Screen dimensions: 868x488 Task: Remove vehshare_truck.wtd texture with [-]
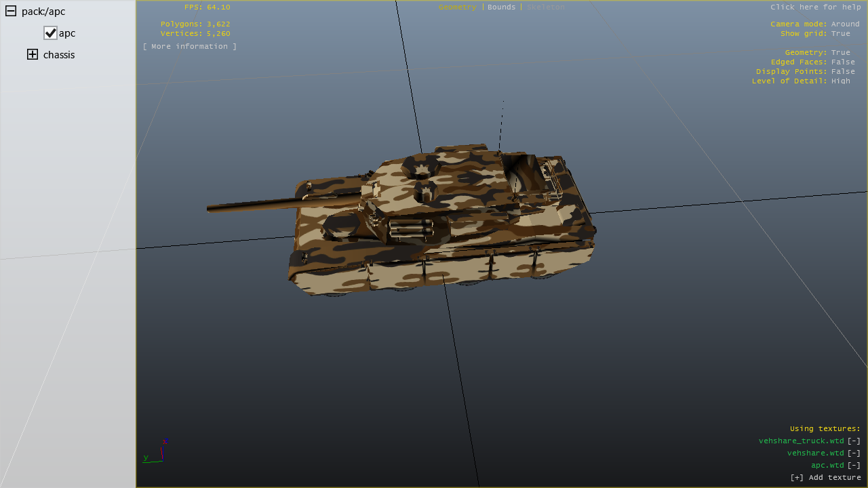854,441
